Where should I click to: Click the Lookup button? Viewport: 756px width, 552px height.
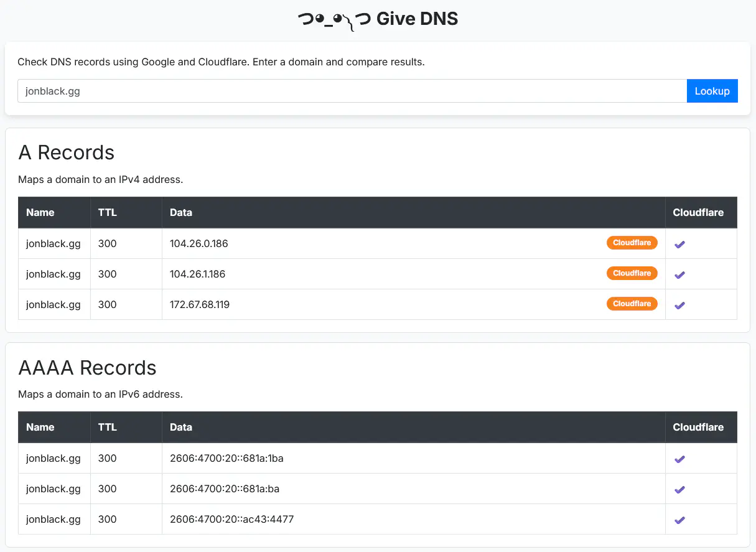pyautogui.click(x=712, y=91)
